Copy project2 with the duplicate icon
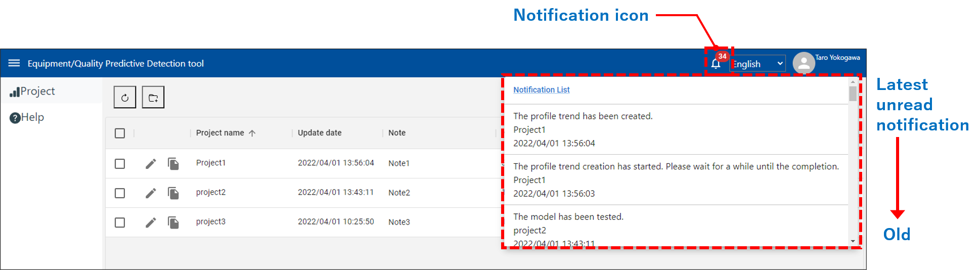Image resolution: width=980 pixels, height=270 pixels. click(173, 193)
